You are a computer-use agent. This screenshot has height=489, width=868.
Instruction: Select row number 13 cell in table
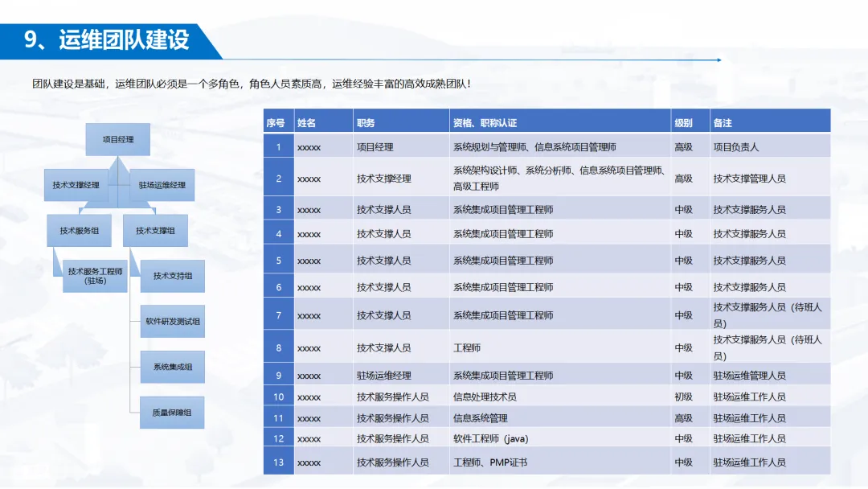pos(279,462)
